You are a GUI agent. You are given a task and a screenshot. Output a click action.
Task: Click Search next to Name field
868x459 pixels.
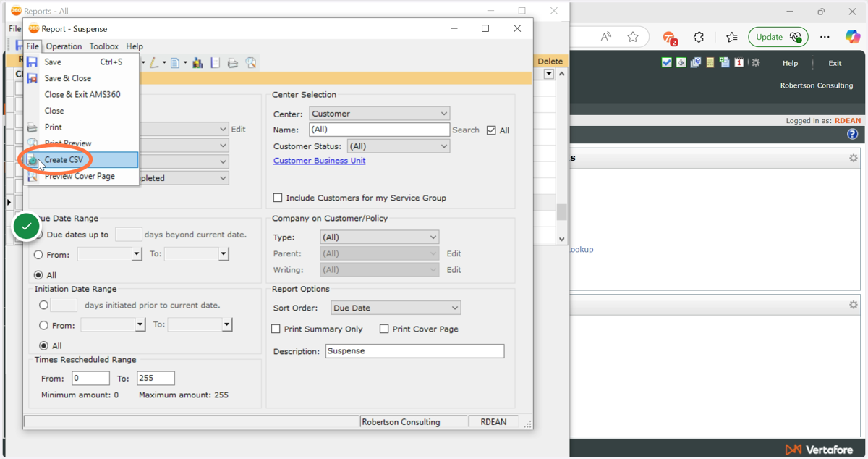(x=466, y=130)
